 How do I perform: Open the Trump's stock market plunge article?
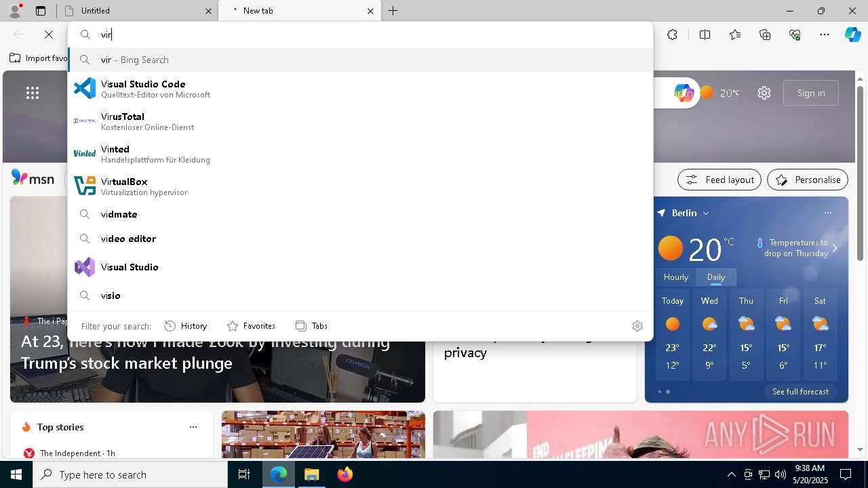coord(205,352)
